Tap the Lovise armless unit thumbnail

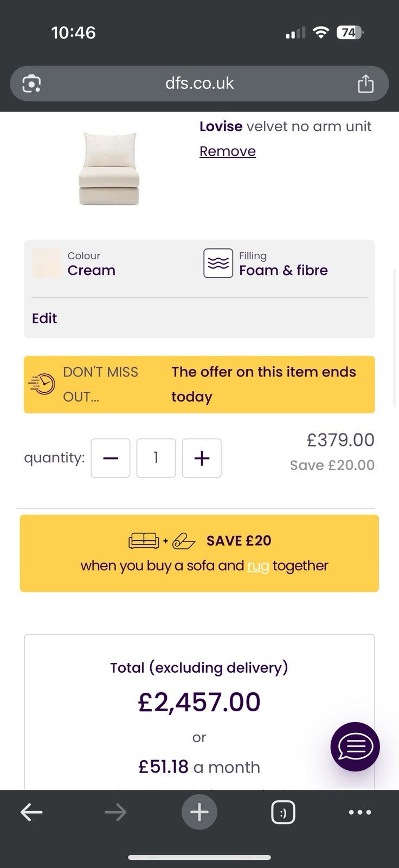pos(110,168)
